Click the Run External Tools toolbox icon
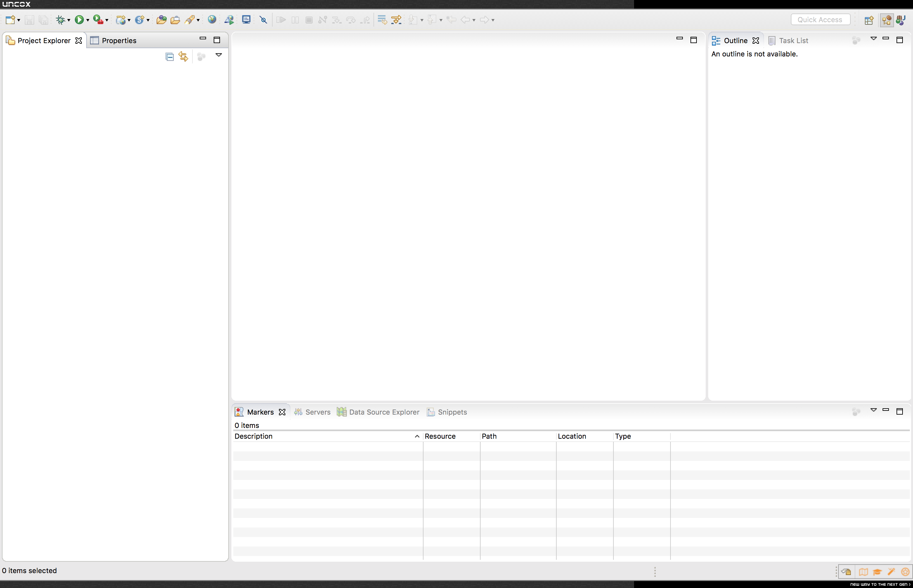913x588 pixels. tap(98, 19)
